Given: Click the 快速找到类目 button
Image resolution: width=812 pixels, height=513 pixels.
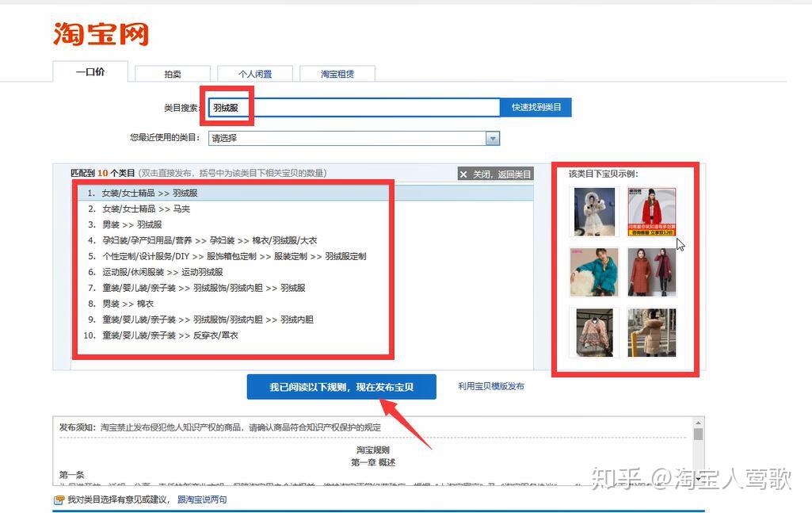Looking at the screenshot, I should pyautogui.click(x=536, y=107).
